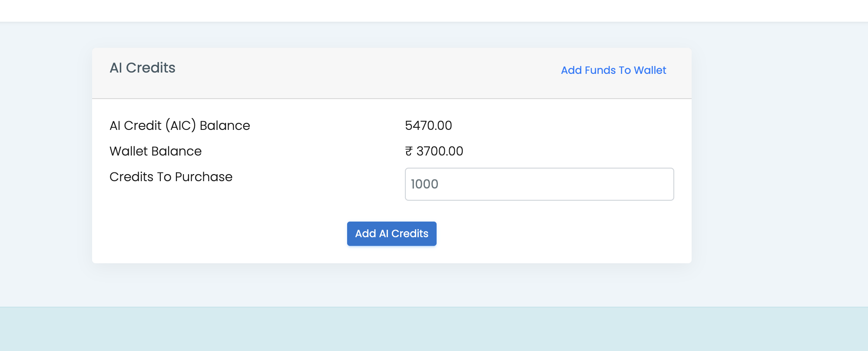Open the wallet funding page via the blue link
Screen dimensions: 868x351
point(613,70)
